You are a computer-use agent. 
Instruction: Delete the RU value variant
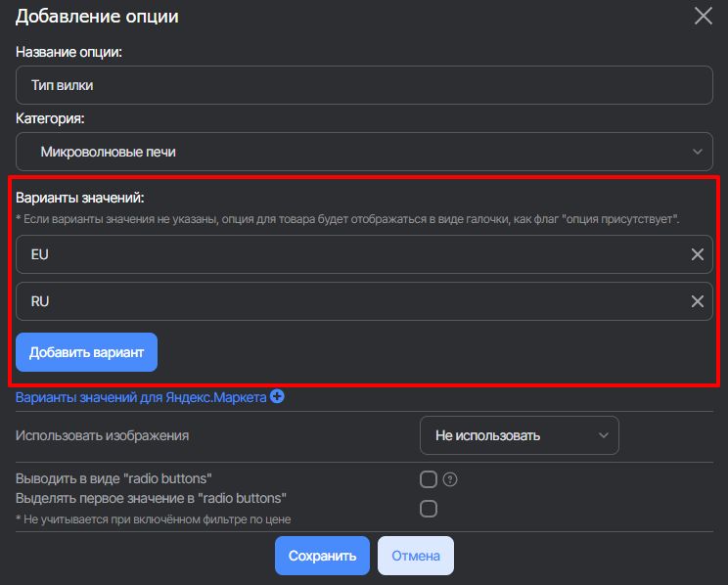[698, 301]
